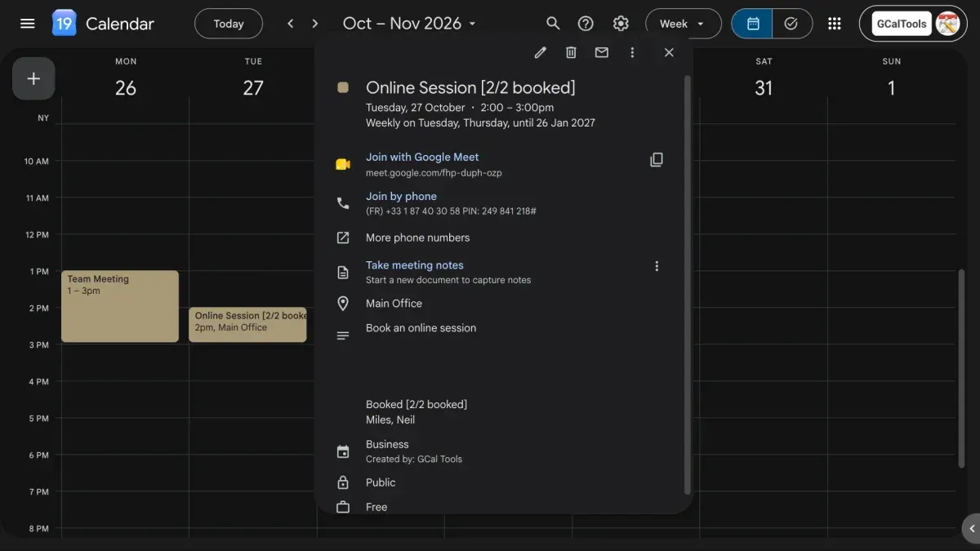This screenshot has width=980, height=551.
Task: Click the Google Meet camera icon
Action: [x=343, y=164]
